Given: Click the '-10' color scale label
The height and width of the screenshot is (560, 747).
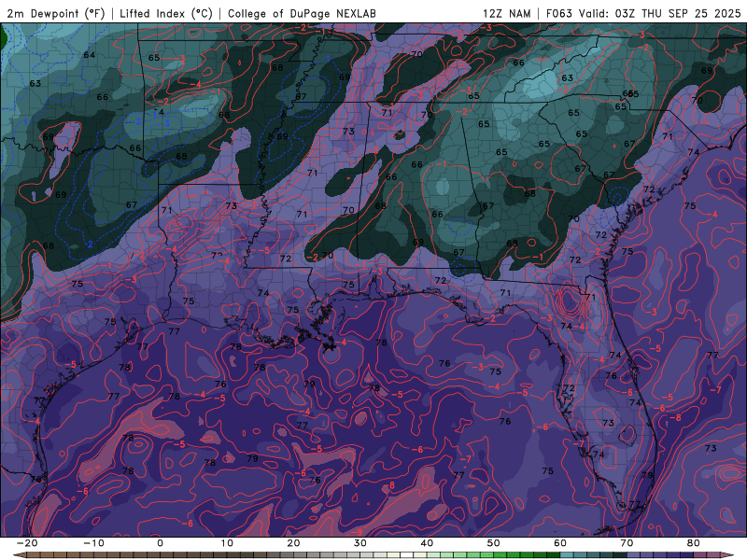Looking at the screenshot, I should pyautogui.click(x=93, y=543).
